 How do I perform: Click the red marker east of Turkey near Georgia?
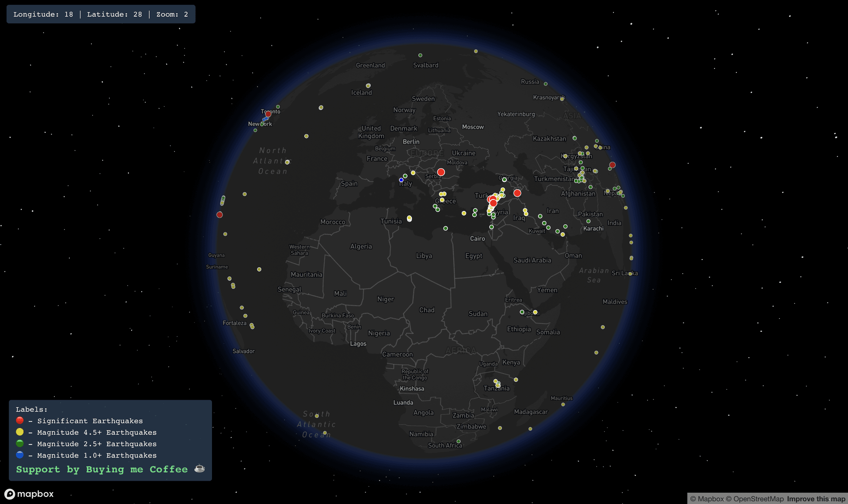(x=517, y=193)
